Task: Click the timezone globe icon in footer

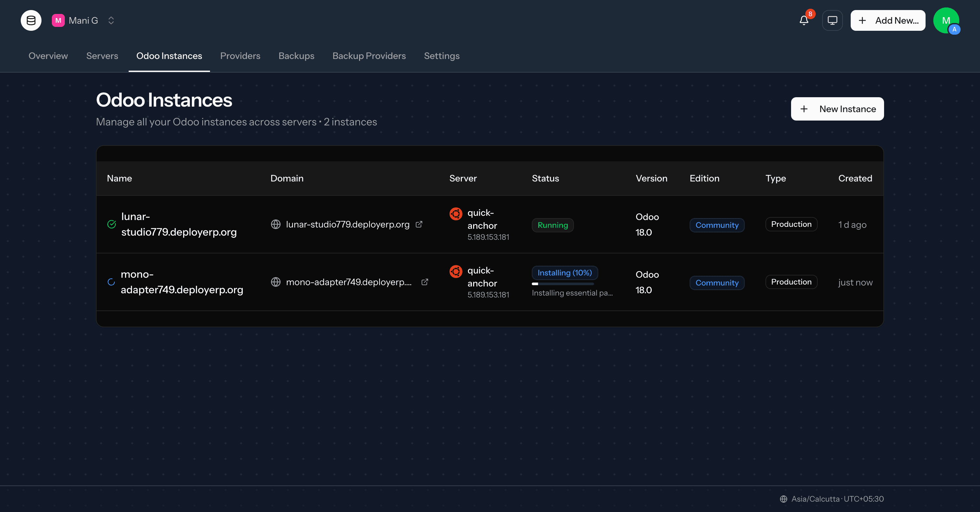Action: click(784, 499)
